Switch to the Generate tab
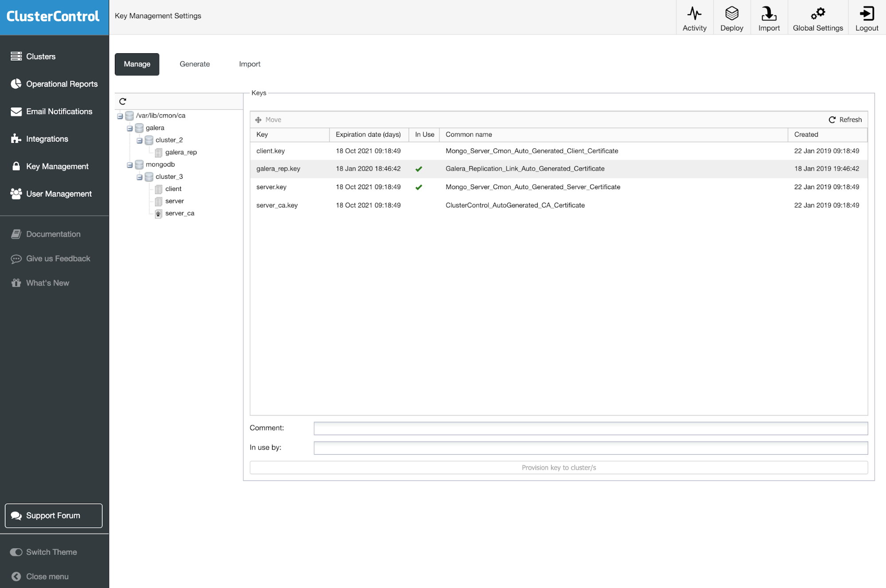 (x=195, y=64)
